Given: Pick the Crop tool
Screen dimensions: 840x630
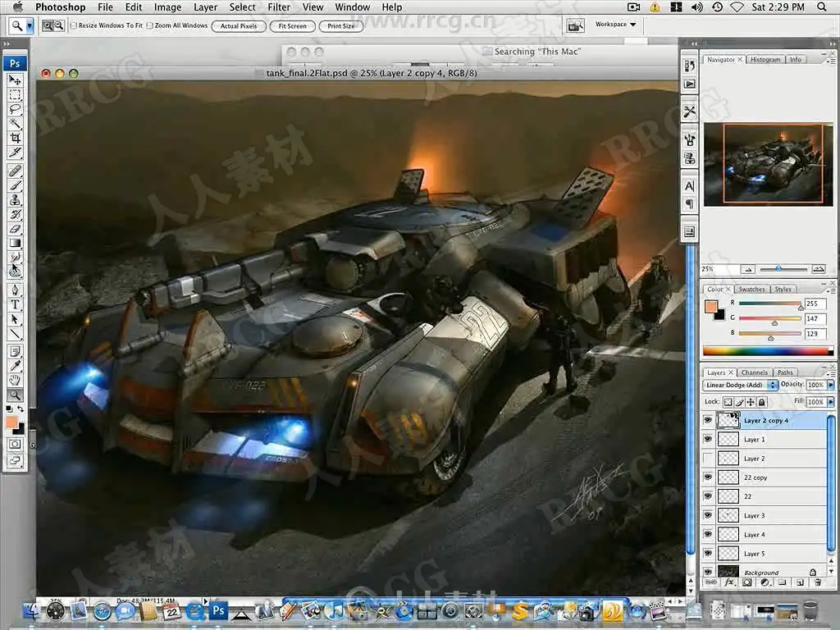Looking at the screenshot, I should pyautogui.click(x=15, y=138).
